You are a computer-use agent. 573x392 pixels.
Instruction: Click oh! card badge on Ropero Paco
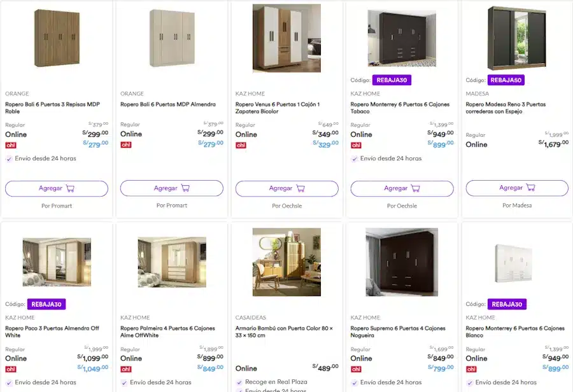pyautogui.click(x=10, y=369)
